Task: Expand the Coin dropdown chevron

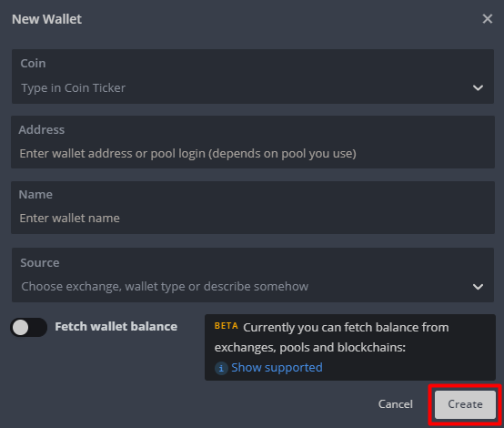Action: (478, 87)
